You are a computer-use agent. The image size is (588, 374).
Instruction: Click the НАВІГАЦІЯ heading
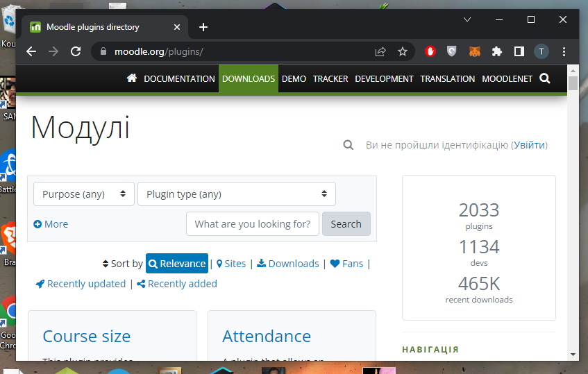pos(430,349)
